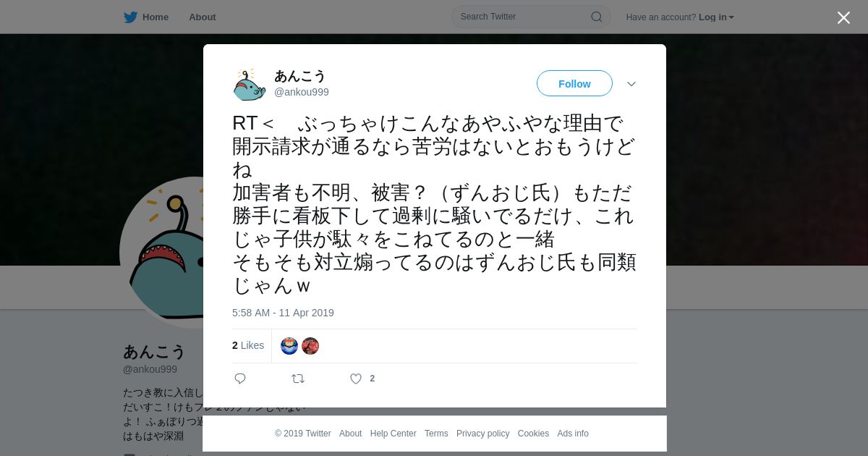Click the tweet timestamp 11 Apr 2019

click(283, 313)
